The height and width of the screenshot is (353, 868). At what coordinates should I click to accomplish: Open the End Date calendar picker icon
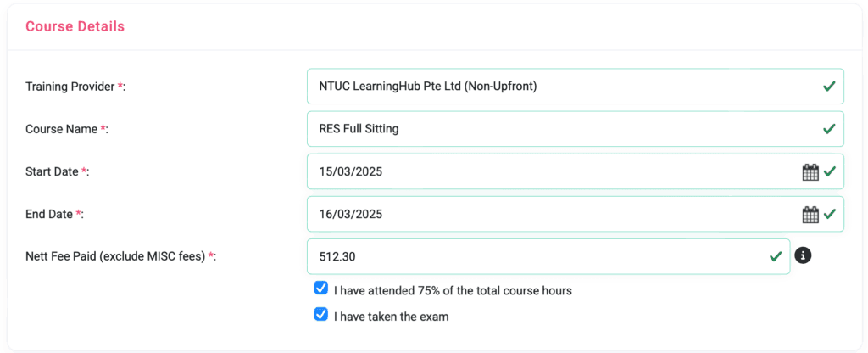pos(810,214)
